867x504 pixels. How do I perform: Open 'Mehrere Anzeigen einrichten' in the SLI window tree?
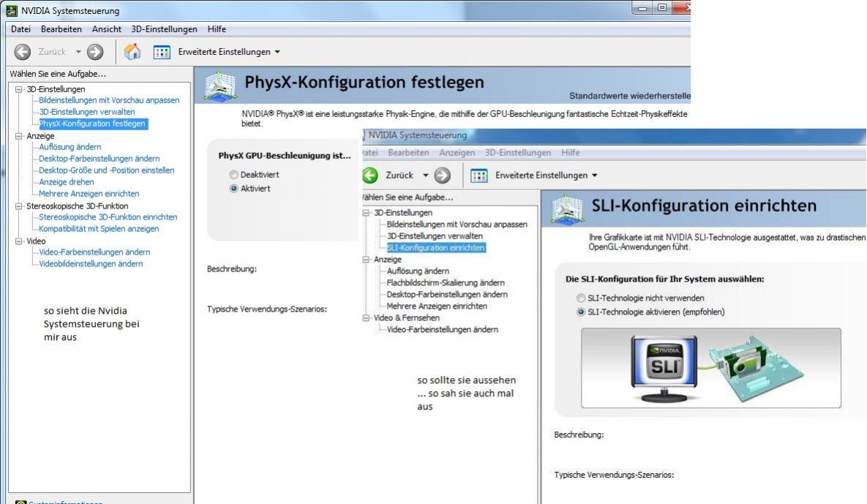[437, 306]
